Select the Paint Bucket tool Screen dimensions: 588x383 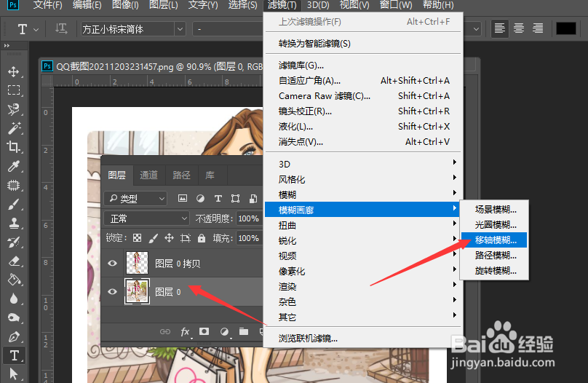pyautogui.click(x=14, y=280)
